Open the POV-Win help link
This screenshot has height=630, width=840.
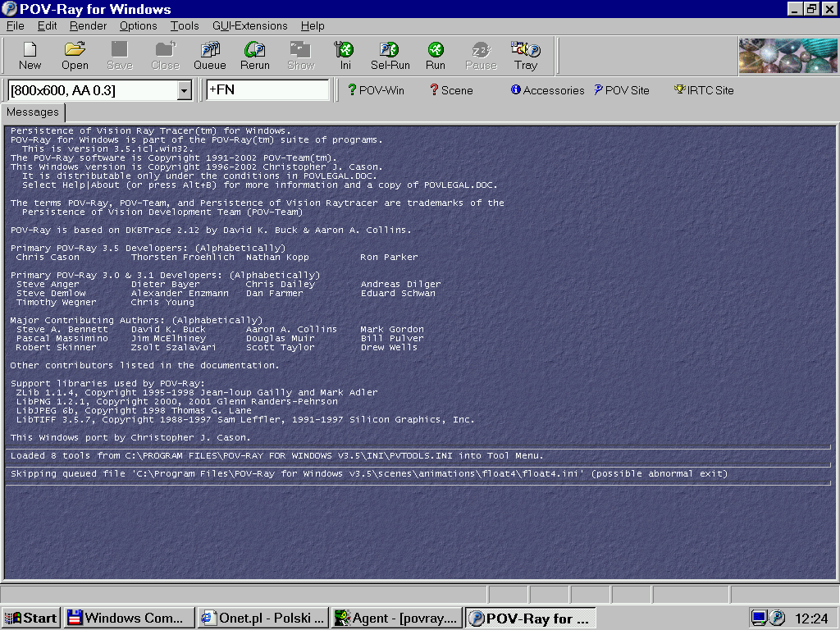(x=376, y=90)
